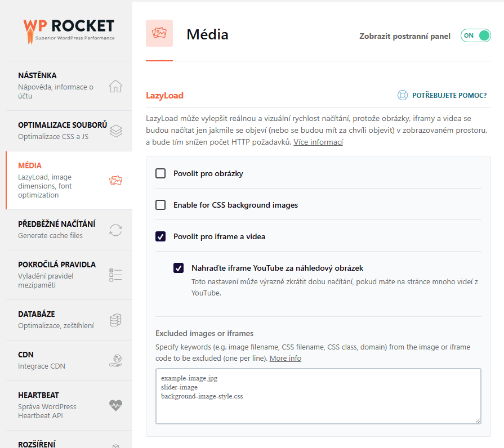
Task: Click the house icon beside Nástěnka
Action: 115,86
